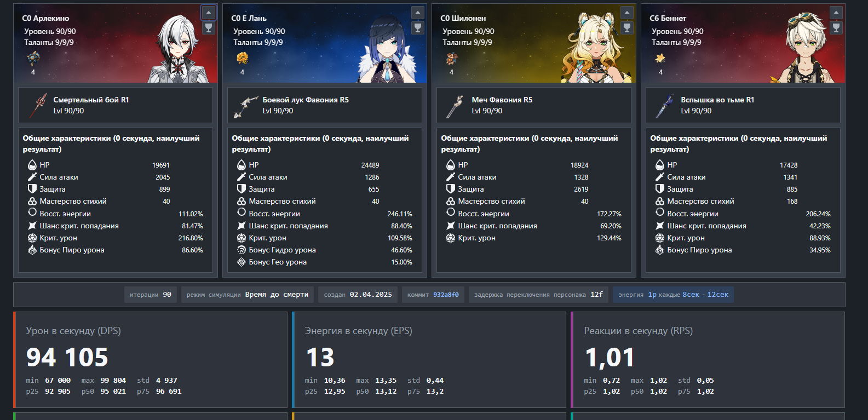The width and height of the screenshot is (868, 420).
Task: Click the EPS value 13
Action: (x=320, y=358)
